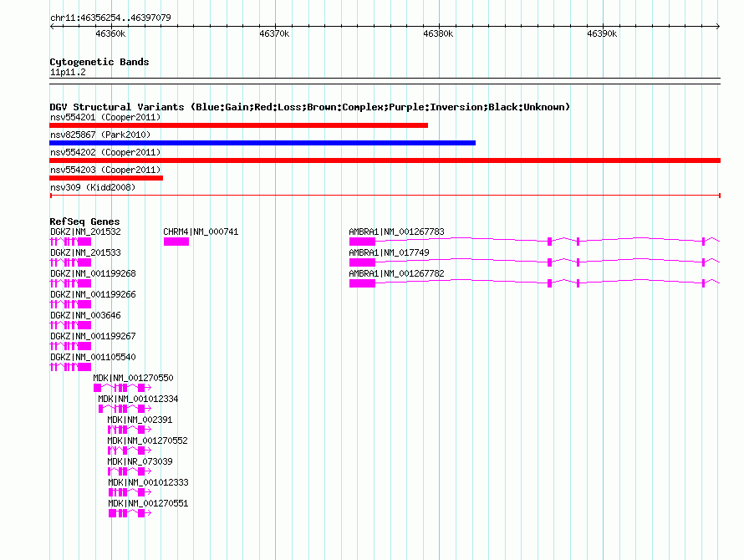Click the 46360k ruler tick label
This screenshot has width=744, height=560.
pos(110,33)
